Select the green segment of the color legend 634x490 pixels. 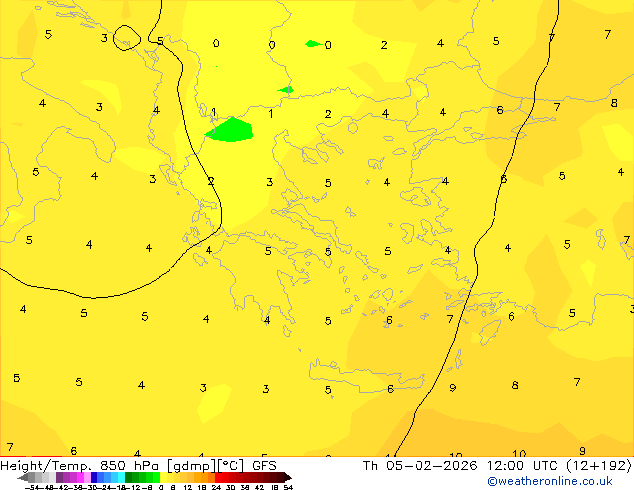[x=140, y=477]
